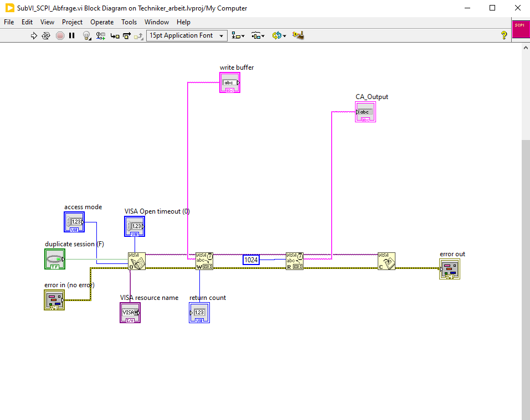The width and height of the screenshot is (530, 420).
Task: Click 'error in (no error)' label
Action: point(69,285)
